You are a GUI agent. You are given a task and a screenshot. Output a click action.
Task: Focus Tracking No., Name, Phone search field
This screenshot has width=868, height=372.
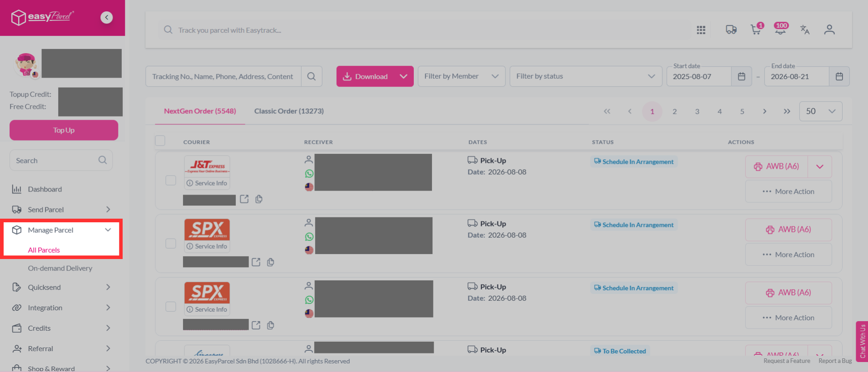[223, 76]
